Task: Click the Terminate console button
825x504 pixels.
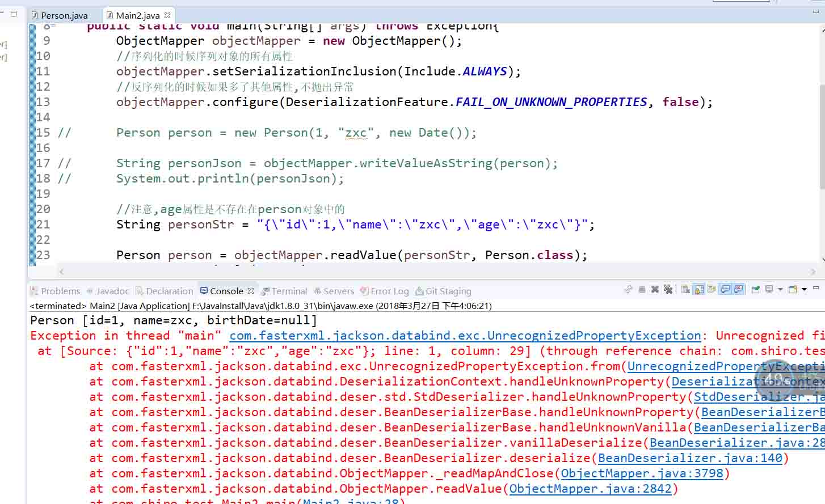Action: [642, 289]
